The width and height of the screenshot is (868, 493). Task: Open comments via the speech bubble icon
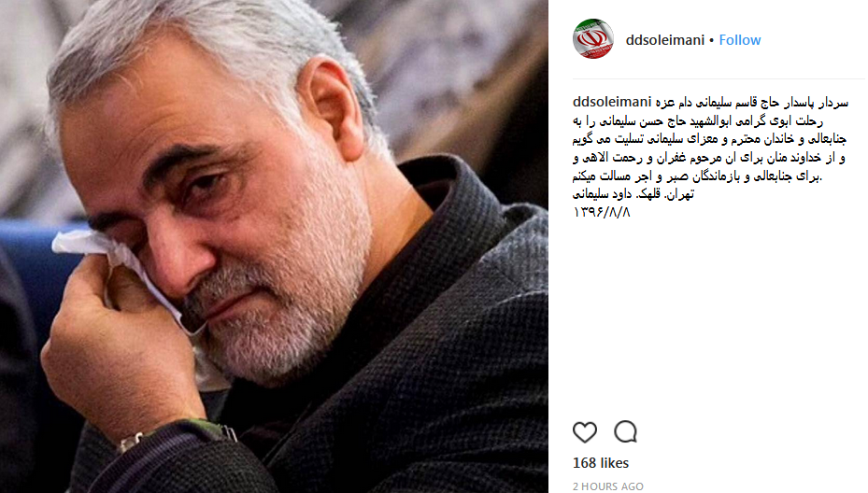625,431
